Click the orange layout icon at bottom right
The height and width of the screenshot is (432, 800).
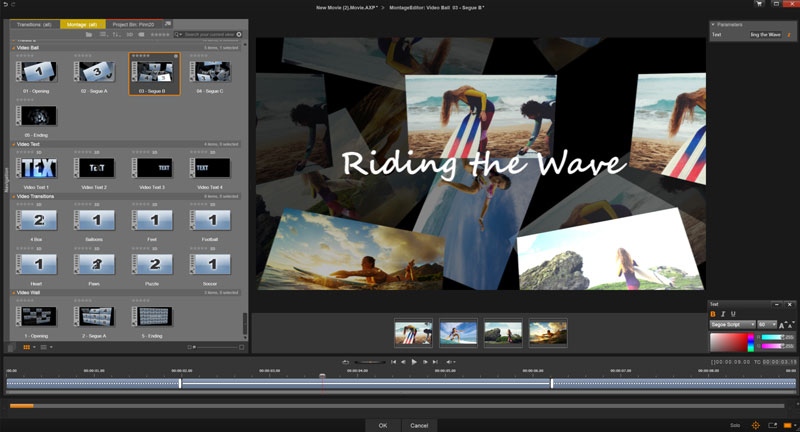coord(788,425)
